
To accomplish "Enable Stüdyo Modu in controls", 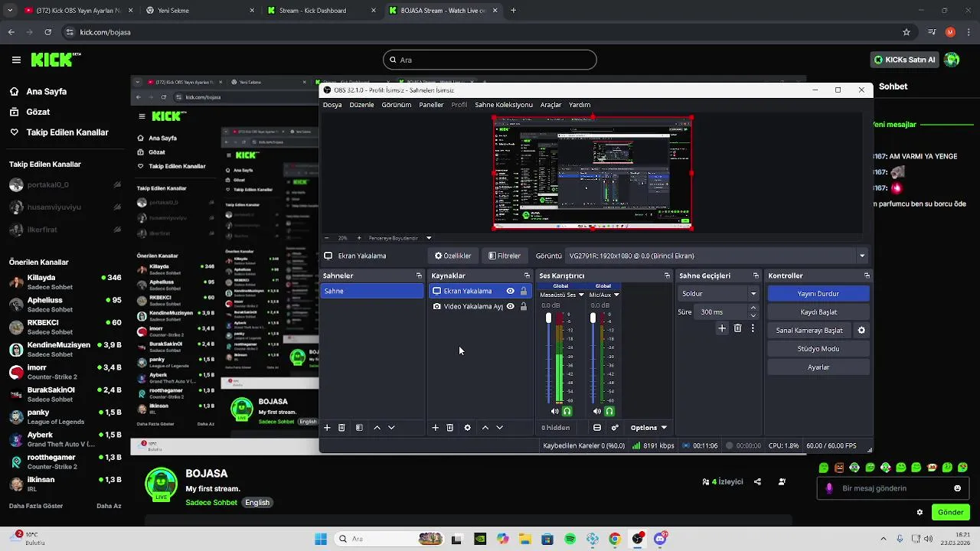I will [x=818, y=349].
